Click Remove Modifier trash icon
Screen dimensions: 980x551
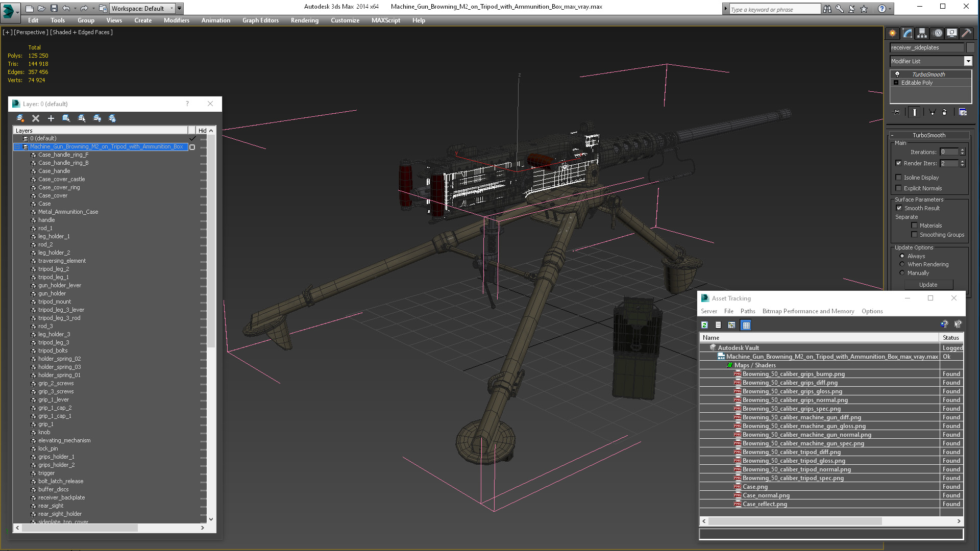point(944,112)
